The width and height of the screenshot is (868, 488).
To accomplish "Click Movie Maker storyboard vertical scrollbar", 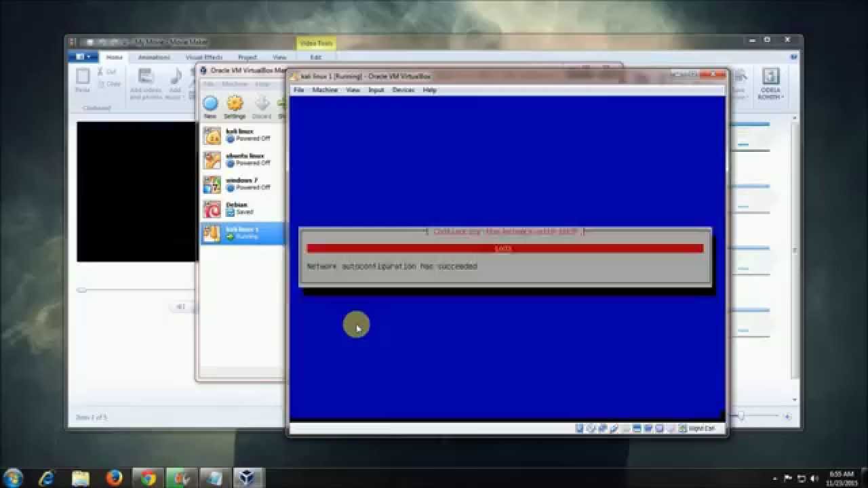I will (795, 251).
